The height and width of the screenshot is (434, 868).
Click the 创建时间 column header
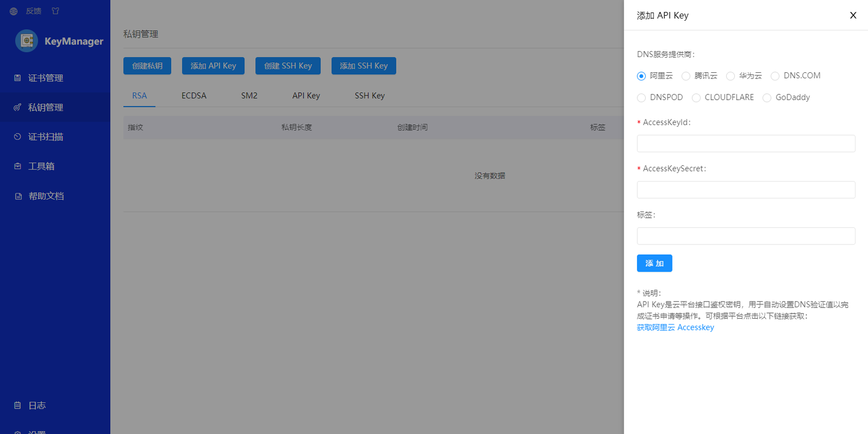412,128
